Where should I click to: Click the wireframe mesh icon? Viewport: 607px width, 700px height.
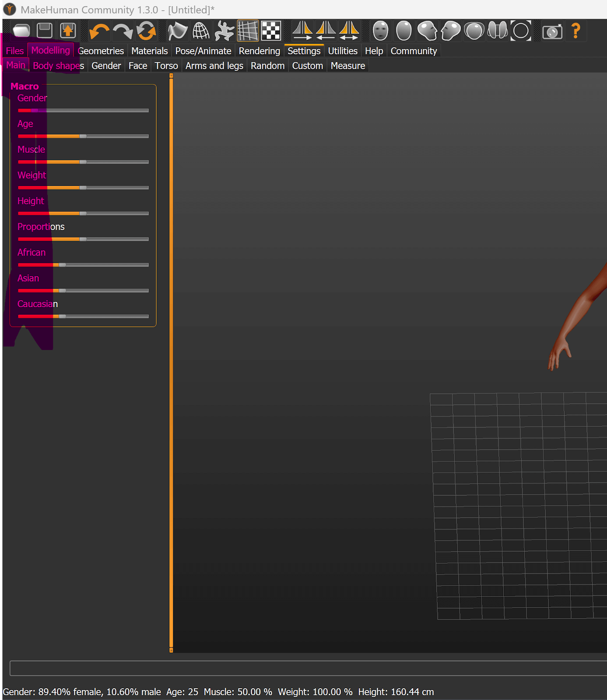pyautogui.click(x=201, y=31)
